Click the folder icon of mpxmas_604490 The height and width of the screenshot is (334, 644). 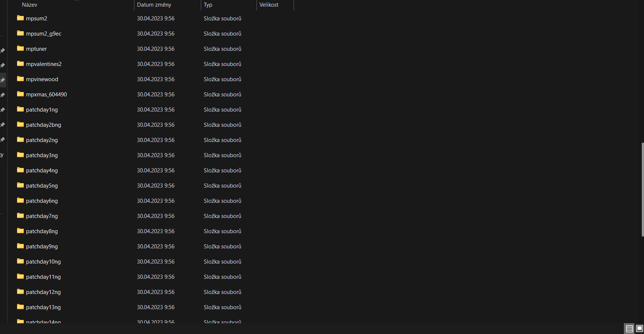click(20, 94)
